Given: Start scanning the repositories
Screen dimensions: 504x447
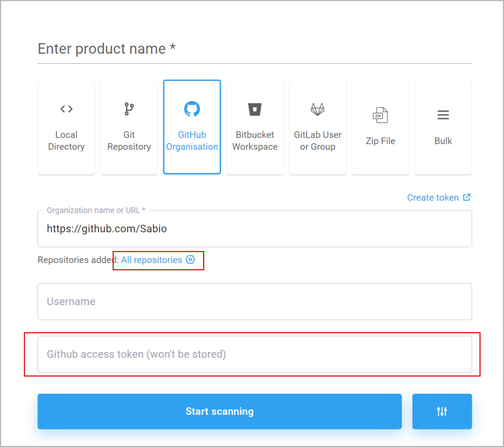Looking at the screenshot, I should [x=220, y=411].
